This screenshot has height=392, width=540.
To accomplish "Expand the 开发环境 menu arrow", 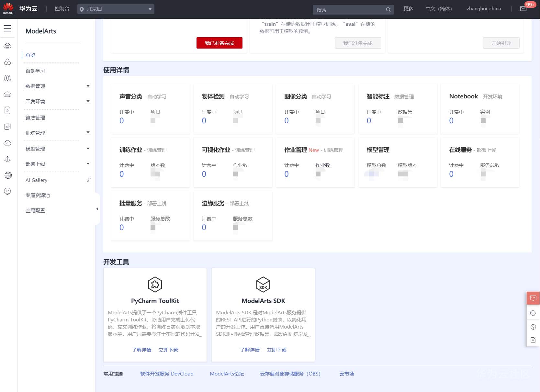I will (x=88, y=101).
